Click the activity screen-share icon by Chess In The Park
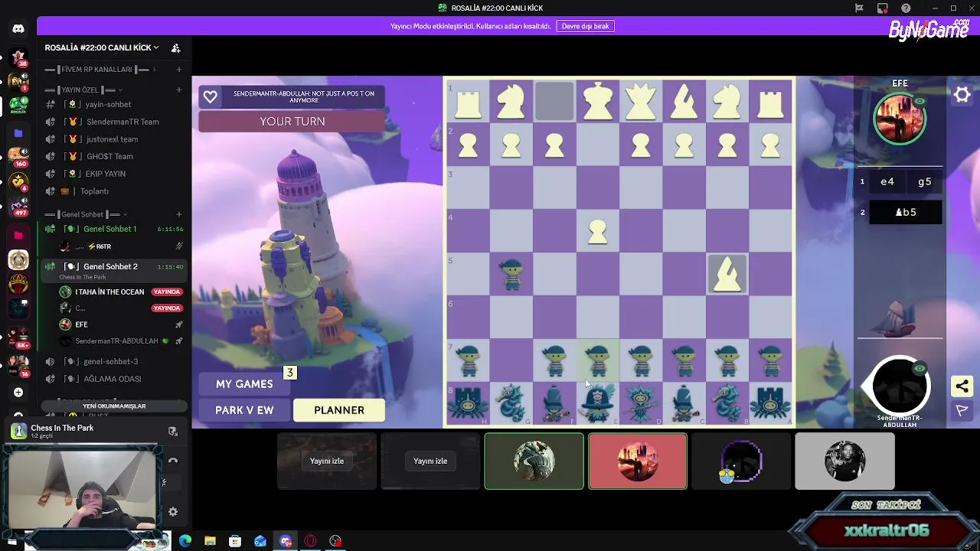The width and height of the screenshot is (980, 551). pyautogui.click(x=173, y=431)
